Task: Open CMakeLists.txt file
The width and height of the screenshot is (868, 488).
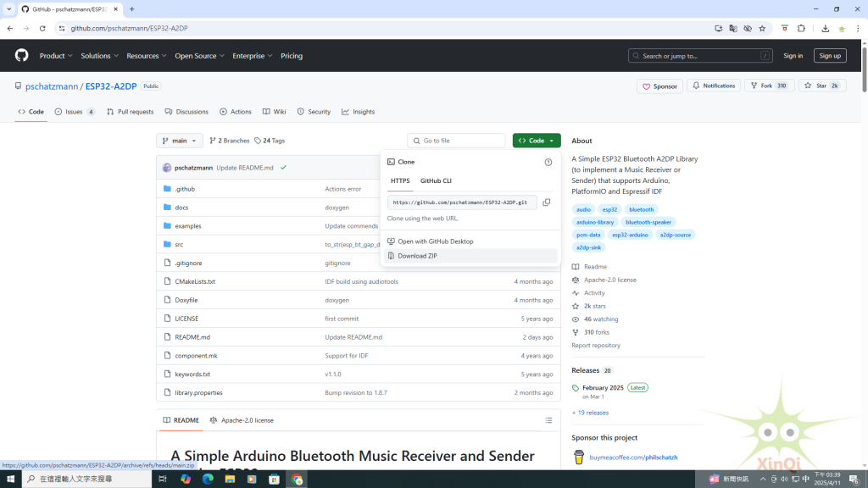Action: click(195, 281)
